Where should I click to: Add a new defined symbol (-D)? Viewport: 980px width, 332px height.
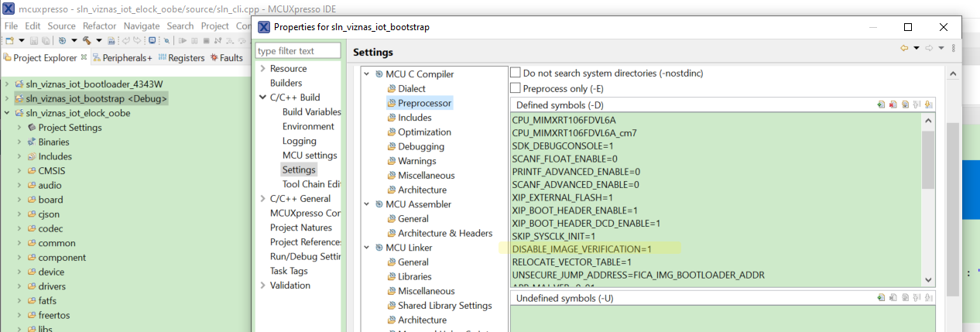[x=881, y=104]
